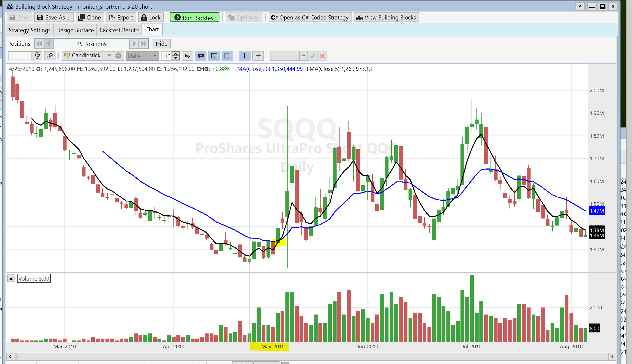Viewport: 632px width, 364px height.
Task: Open chart settings gear icon
Action: coord(118,56)
